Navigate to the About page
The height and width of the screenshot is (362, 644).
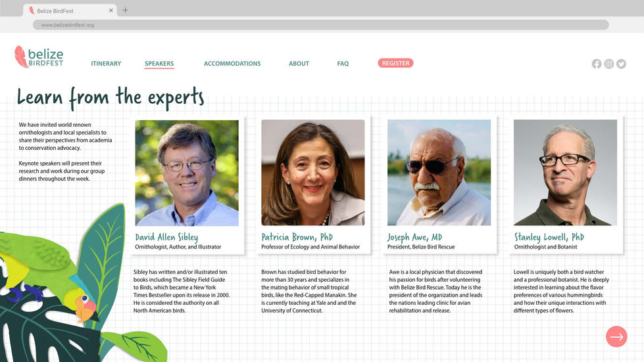[299, 64]
